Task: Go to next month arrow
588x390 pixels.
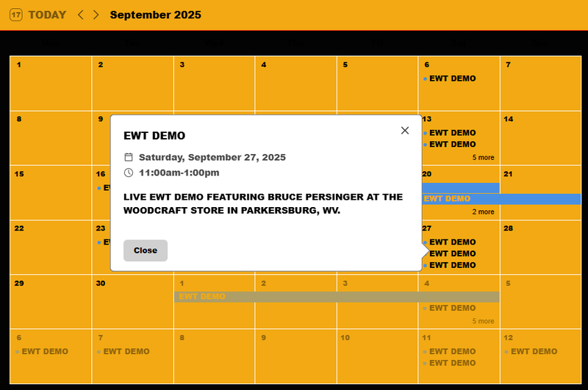Action: point(96,15)
